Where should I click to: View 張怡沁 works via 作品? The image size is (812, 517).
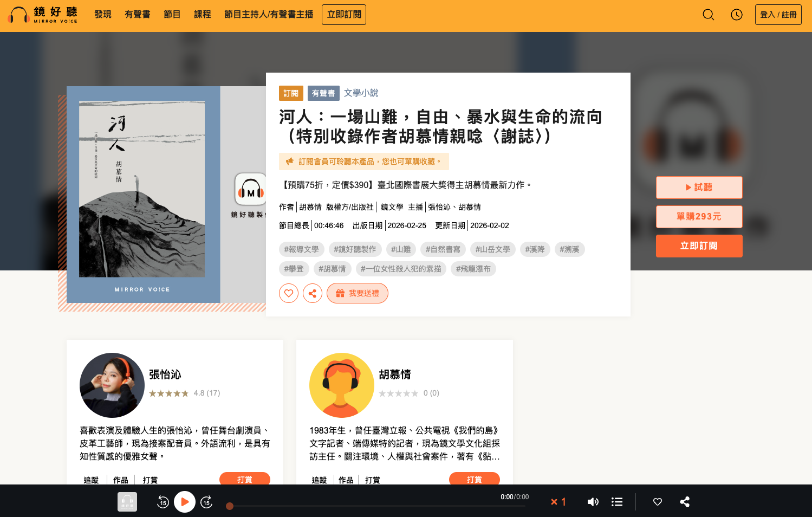point(121,480)
